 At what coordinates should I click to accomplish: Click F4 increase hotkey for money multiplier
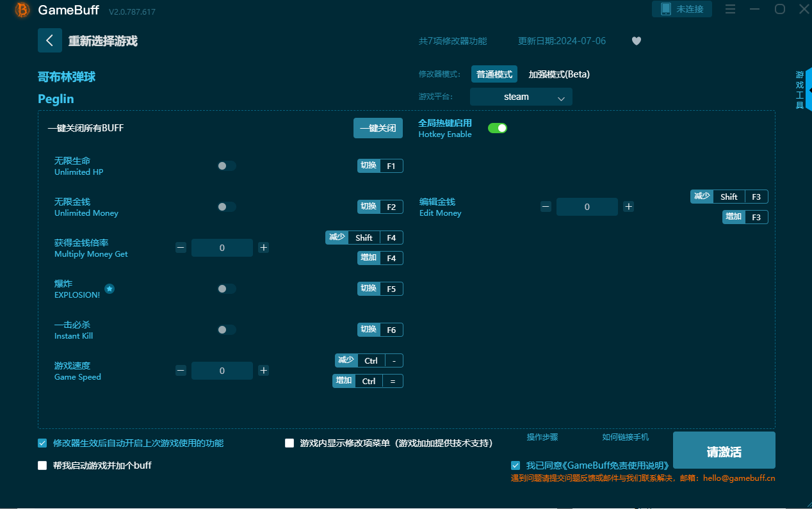pos(380,258)
